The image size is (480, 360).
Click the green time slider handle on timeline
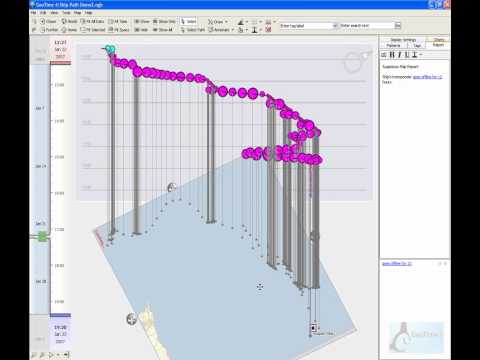tap(42, 236)
